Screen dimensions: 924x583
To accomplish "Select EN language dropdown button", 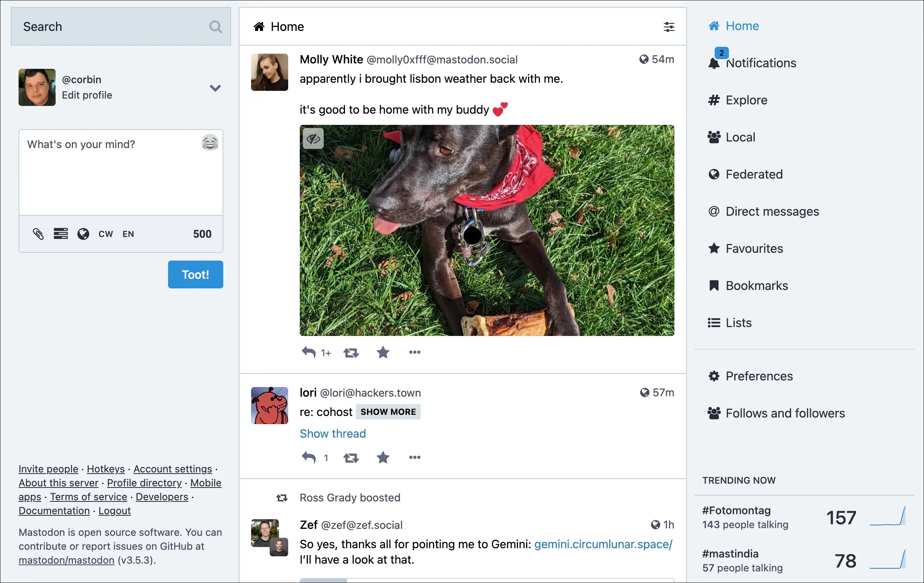I will click(128, 233).
